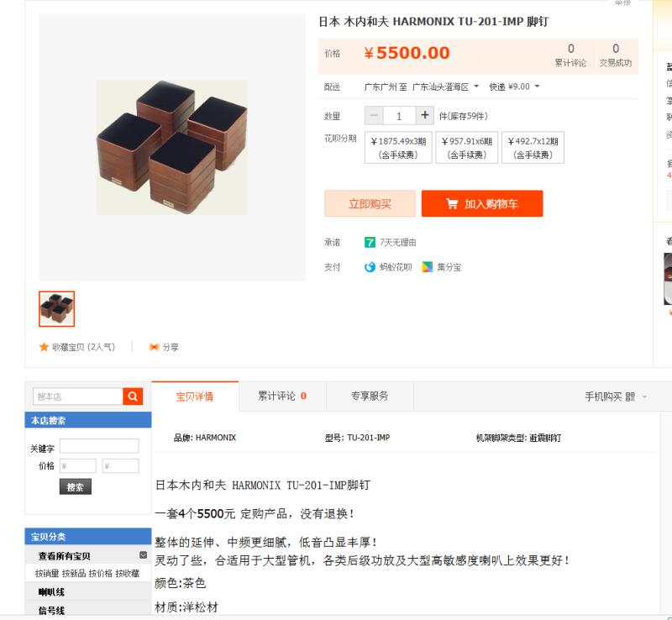Open the 广东汕头澄海区 destination dropdown
672x620 pixels.
(445, 87)
